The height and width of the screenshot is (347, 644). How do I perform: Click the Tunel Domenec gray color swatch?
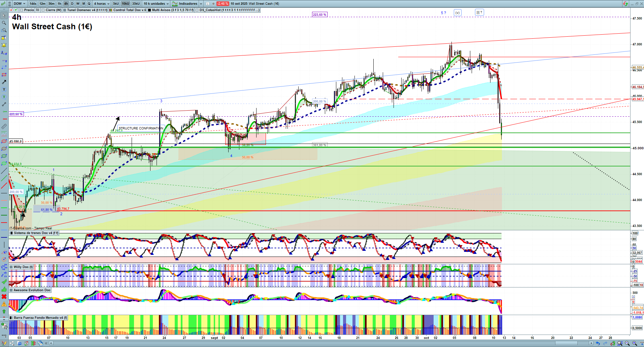click(x=65, y=10)
